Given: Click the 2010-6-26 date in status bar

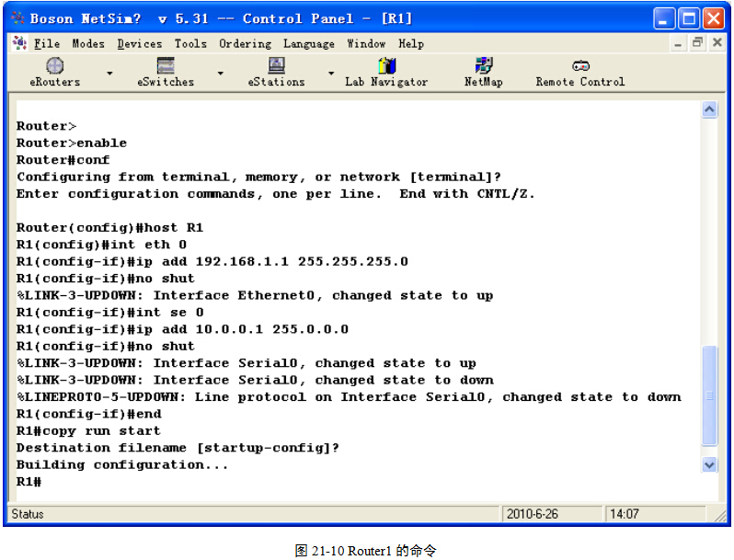Looking at the screenshot, I should pyautogui.click(x=533, y=514).
